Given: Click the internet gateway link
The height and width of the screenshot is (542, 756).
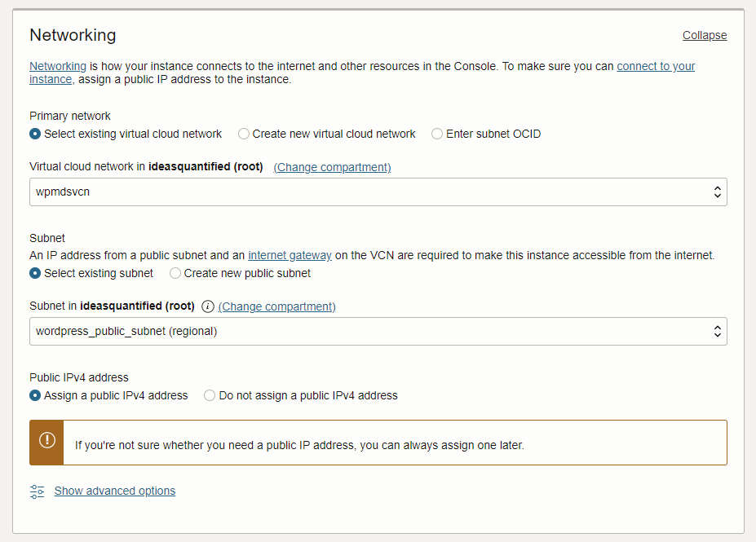Looking at the screenshot, I should (x=290, y=255).
